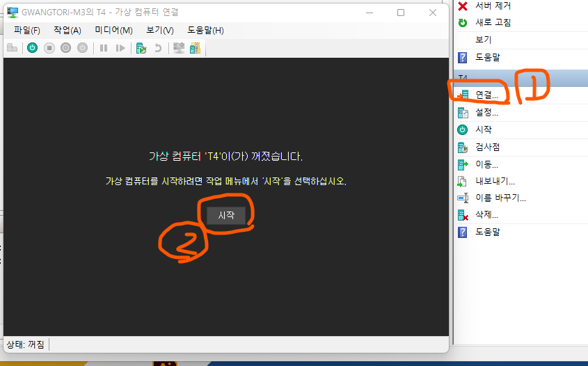
Task: Click 이름 바꾸기... in the actions pane
Action: click(x=500, y=198)
